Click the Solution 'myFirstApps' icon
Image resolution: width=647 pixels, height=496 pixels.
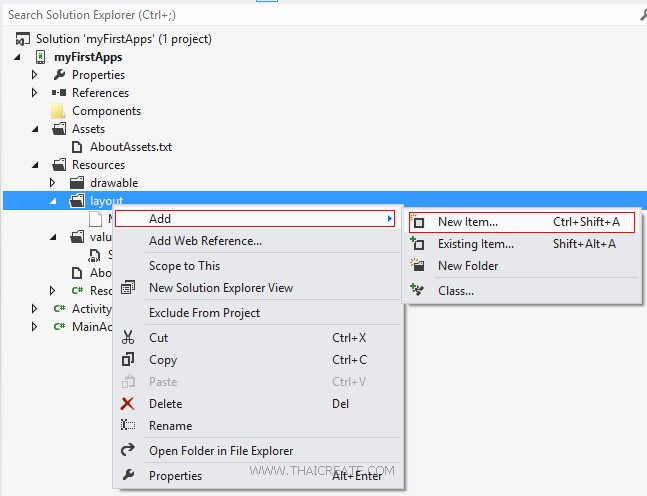[22, 39]
